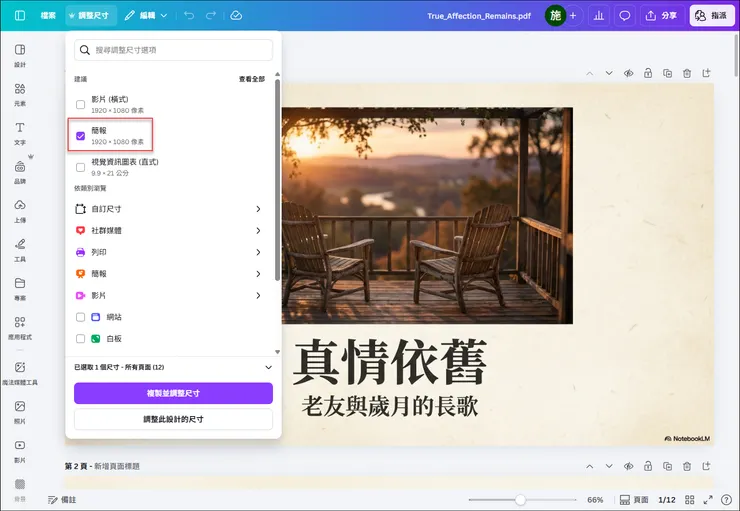Check the 視覺資訊圖表 (直式) checkbox
Image resolution: width=740 pixels, height=511 pixels.
coord(81,168)
